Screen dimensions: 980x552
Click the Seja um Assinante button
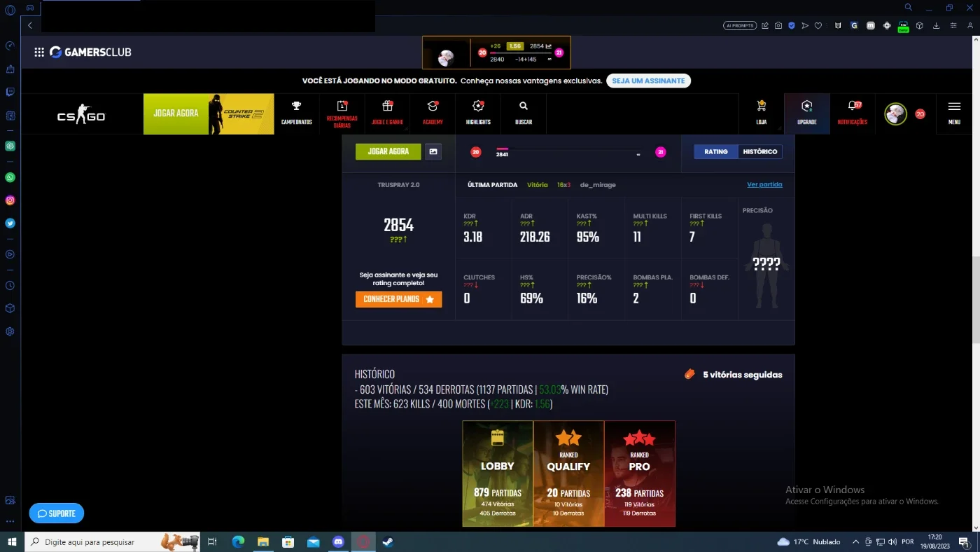click(648, 81)
